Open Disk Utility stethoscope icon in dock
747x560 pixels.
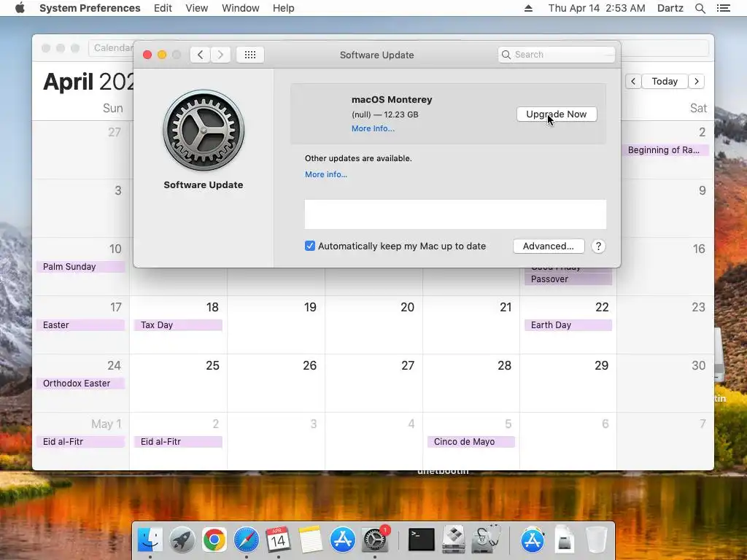[x=486, y=540]
